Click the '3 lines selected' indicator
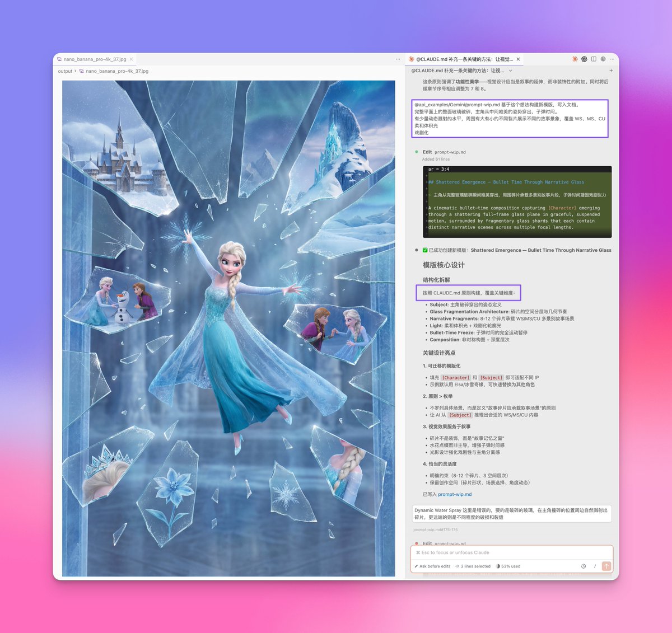The height and width of the screenshot is (633, 672). click(473, 566)
